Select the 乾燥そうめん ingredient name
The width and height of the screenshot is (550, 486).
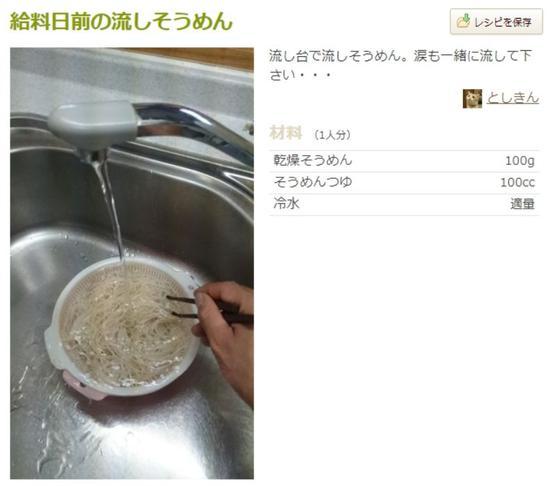coord(313,161)
